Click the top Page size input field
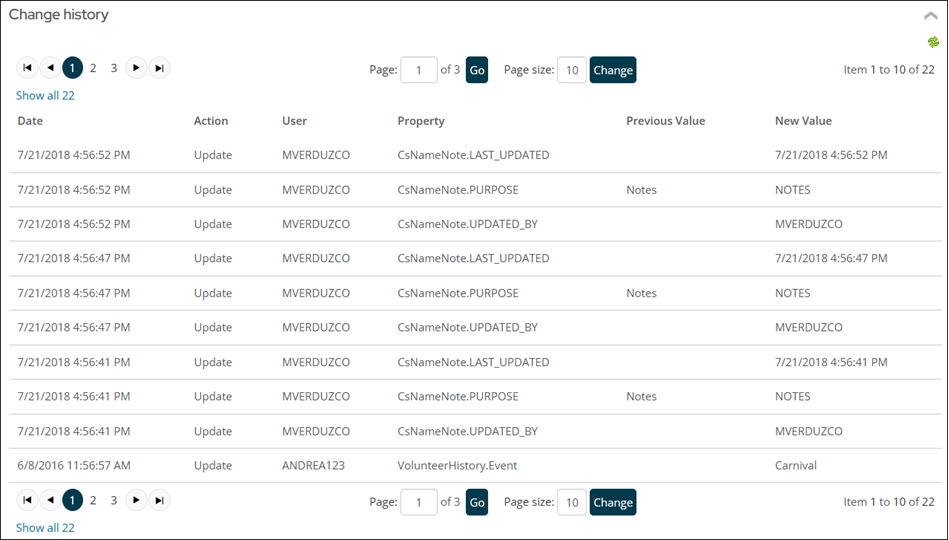The width and height of the screenshot is (949, 540). click(572, 70)
